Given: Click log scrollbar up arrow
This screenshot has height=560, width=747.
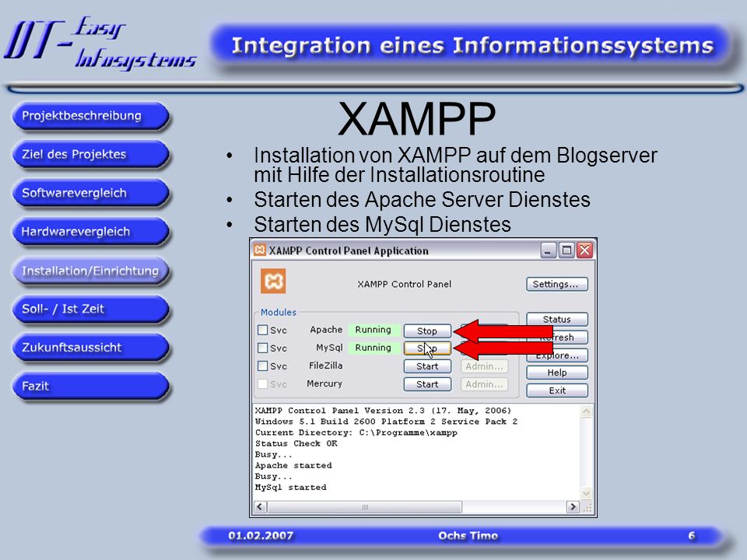Looking at the screenshot, I should coord(587,411).
